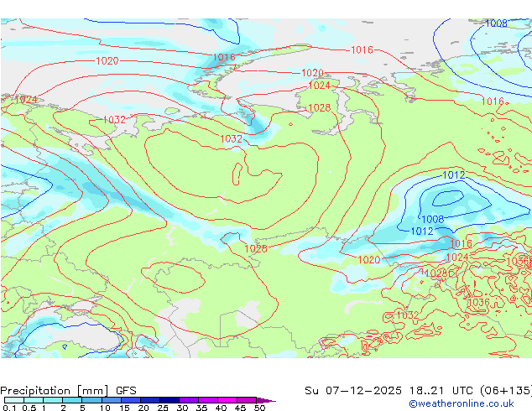
Task: Click the legend swatch between 20 and 25
Action: (x=149, y=400)
